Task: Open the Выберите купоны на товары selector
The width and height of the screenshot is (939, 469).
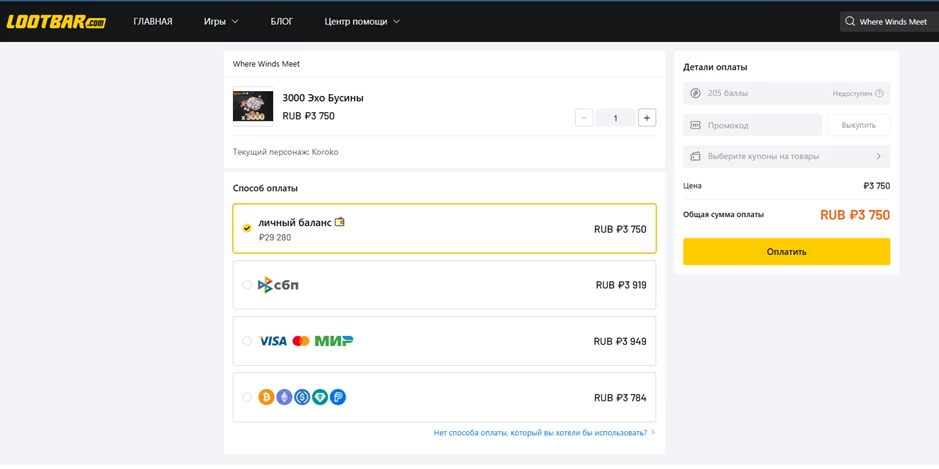Action: pyautogui.click(x=786, y=156)
